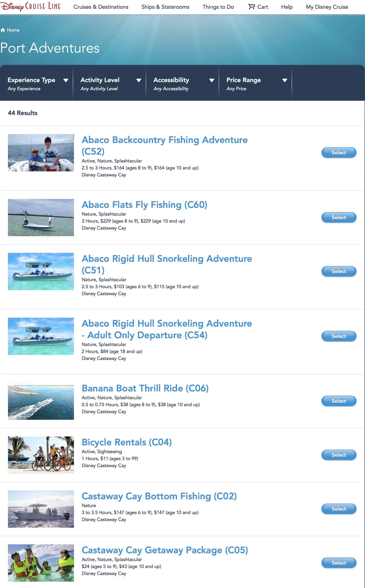Viewport: 365px width, 588px height.
Task: Click the Bicycle Rentals photo thumbnail
Action: tap(41, 455)
